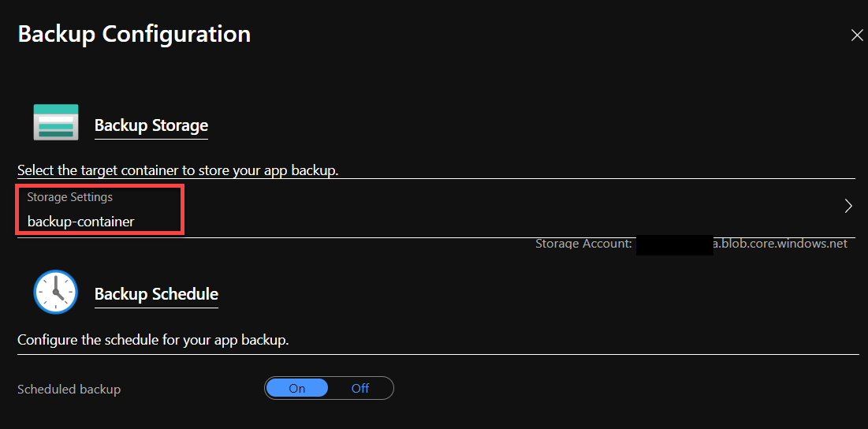868x429 pixels.
Task: Click the Backup Schedule clock icon
Action: (x=55, y=292)
